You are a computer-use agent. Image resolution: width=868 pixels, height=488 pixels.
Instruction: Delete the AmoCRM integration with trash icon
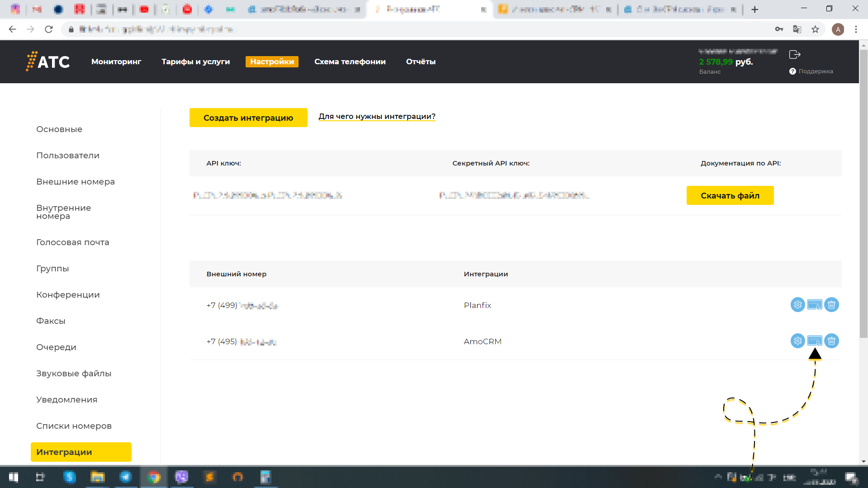(x=831, y=341)
